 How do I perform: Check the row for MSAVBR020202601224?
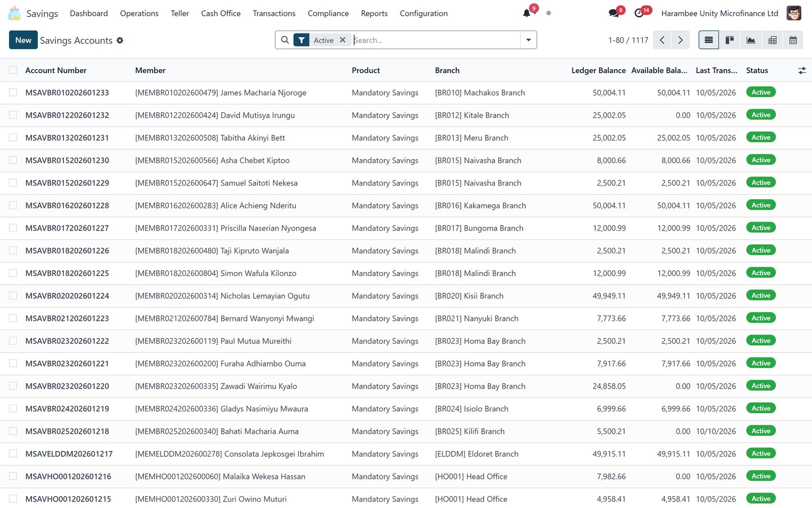(13, 296)
